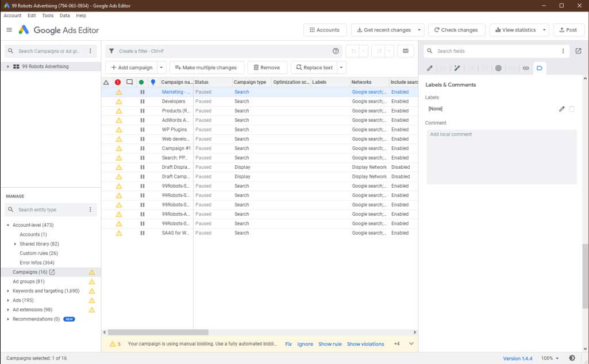Open the Edit menu
This screenshot has width=589, height=364.
(32, 16)
